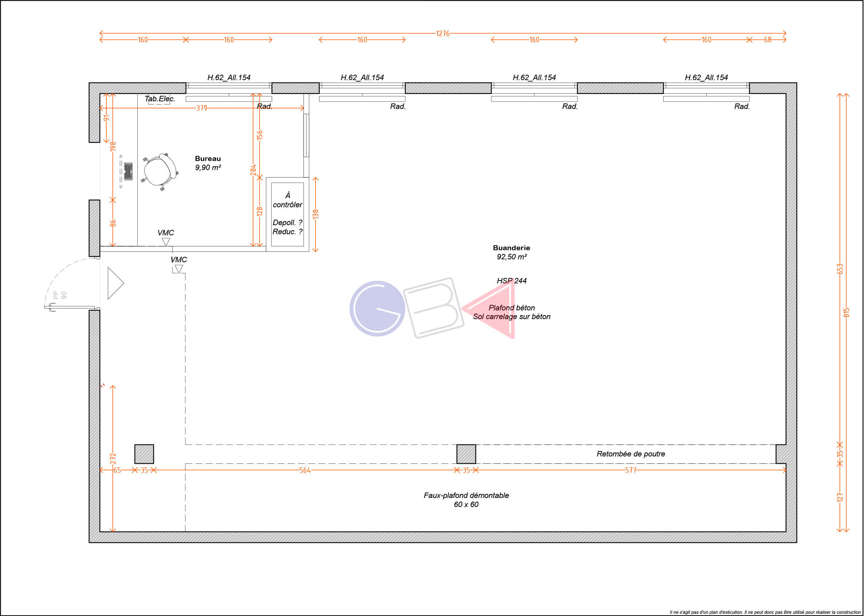Viewport: 864px width, 616px height.
Task: Click the 86 vertical dimension
Action: pyautogui.click(x=113, y=223)
